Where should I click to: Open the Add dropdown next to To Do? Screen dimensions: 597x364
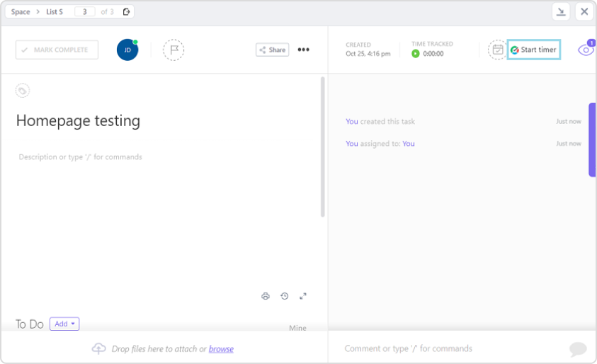click(64, 324)
